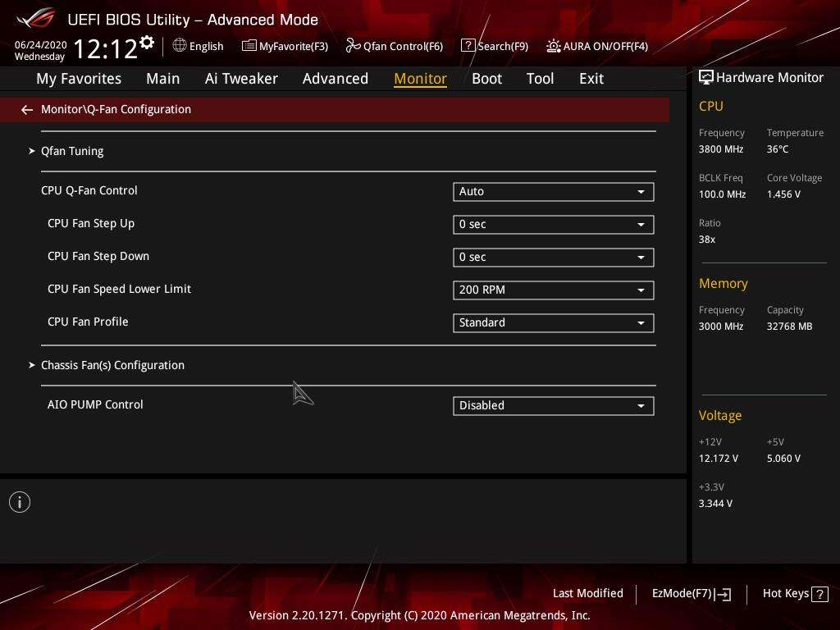Expand Chassis Fan(s) Configuration submenu

pyautogui.click(x=112, y=365)
